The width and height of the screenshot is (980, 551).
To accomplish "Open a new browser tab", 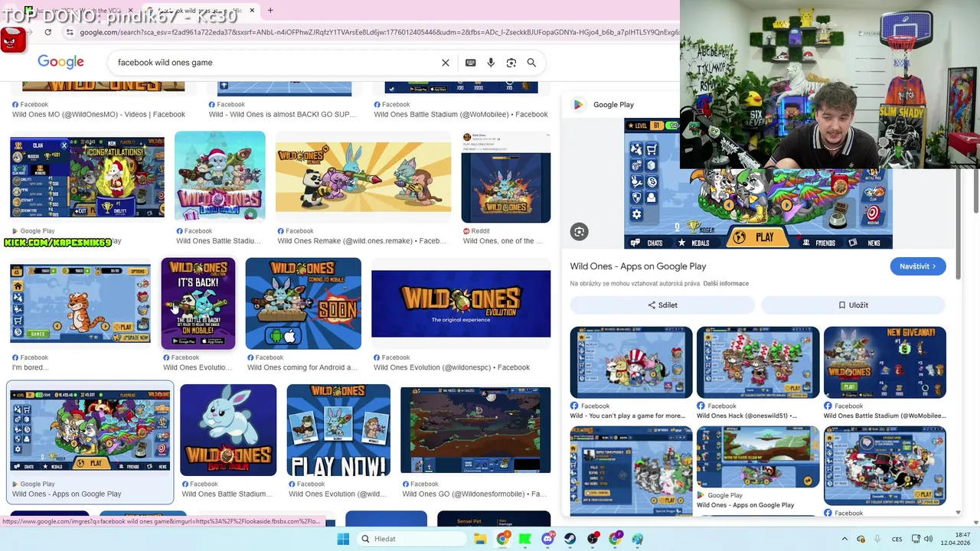I will 270,10.
